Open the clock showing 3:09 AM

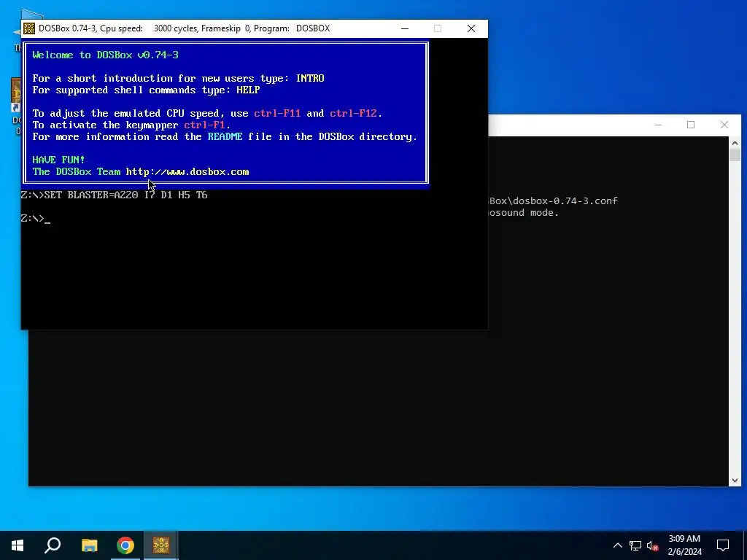684,545
